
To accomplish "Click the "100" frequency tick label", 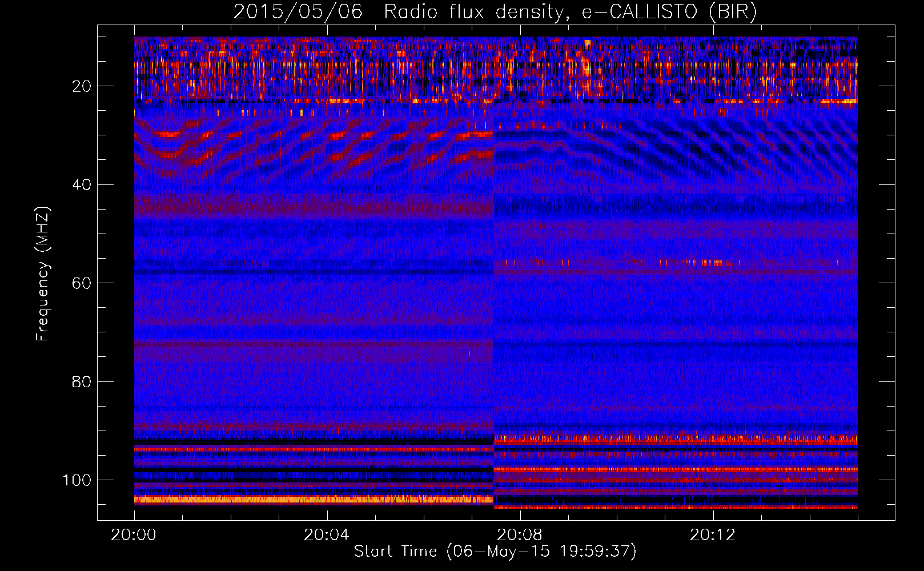I will 77,480.
